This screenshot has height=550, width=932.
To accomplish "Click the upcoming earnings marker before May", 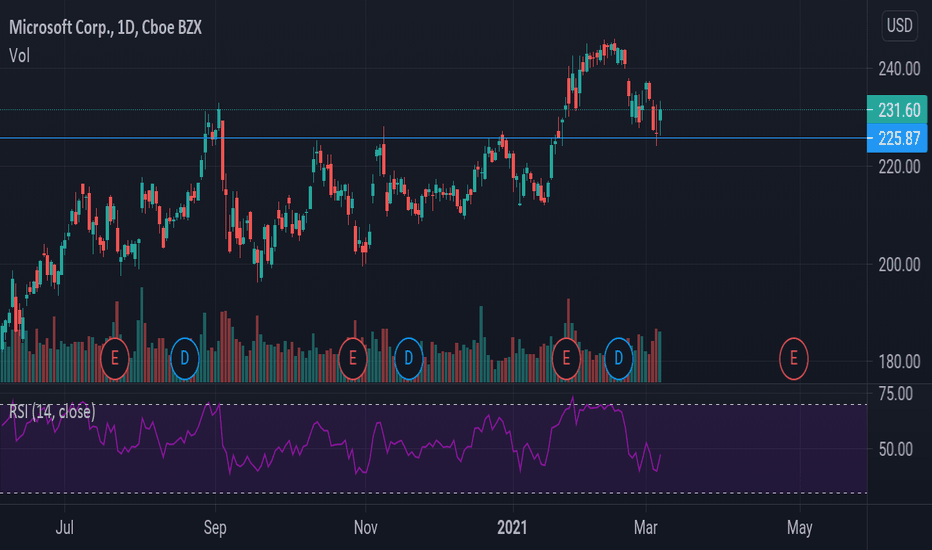I will [794, 359].
